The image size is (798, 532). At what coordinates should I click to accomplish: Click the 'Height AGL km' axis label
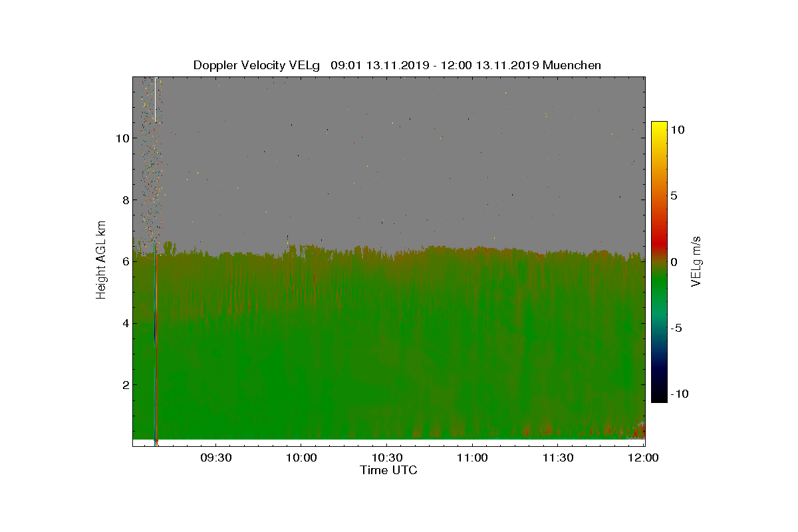pos(101,261)
